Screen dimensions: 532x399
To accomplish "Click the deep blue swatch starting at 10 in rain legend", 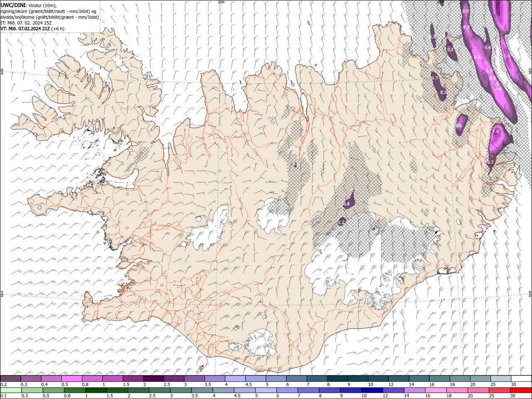I will click(372, 390).
